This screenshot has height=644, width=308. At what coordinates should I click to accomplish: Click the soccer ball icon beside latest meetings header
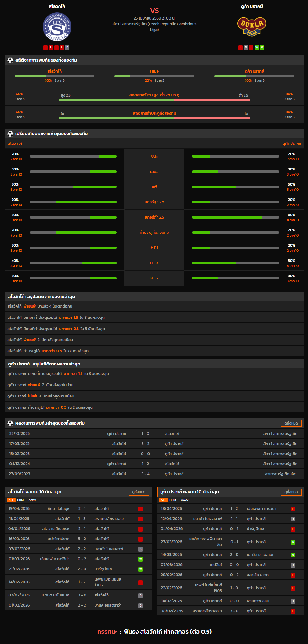pos(10,423)
